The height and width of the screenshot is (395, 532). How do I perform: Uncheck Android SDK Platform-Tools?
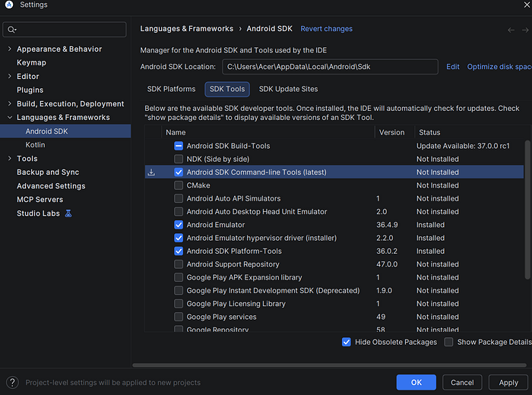tap(179, 251)
